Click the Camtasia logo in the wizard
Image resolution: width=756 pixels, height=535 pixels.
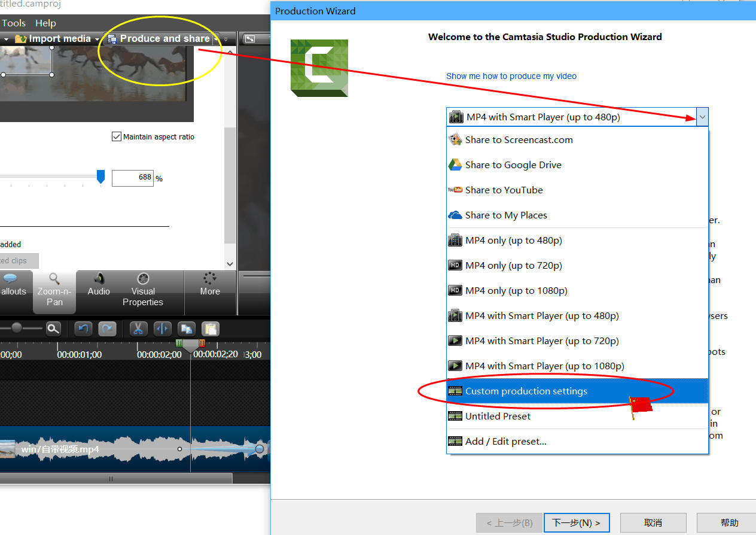[319, 68]
